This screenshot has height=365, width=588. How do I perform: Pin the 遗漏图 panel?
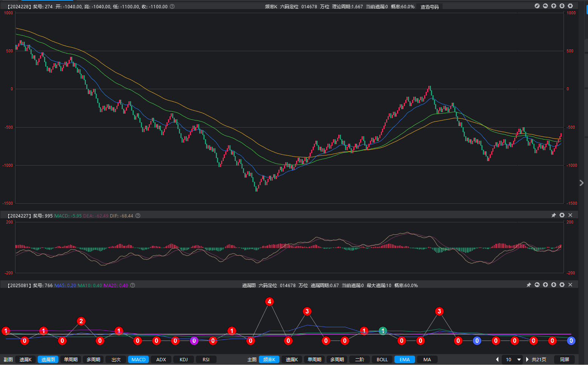click(529, 285)
